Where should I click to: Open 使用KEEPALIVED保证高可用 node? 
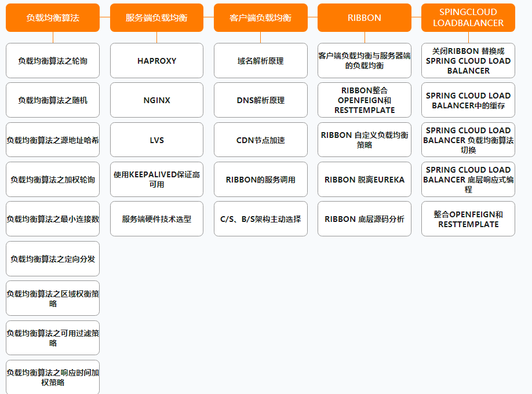[156, 179]
